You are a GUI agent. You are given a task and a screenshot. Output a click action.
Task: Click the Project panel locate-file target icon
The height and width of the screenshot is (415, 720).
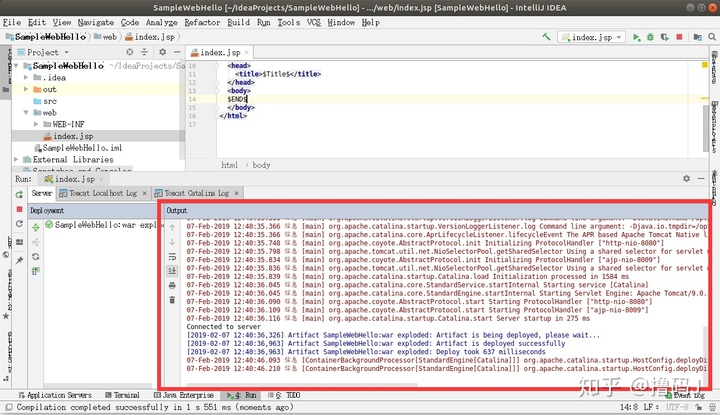(130, 52)
